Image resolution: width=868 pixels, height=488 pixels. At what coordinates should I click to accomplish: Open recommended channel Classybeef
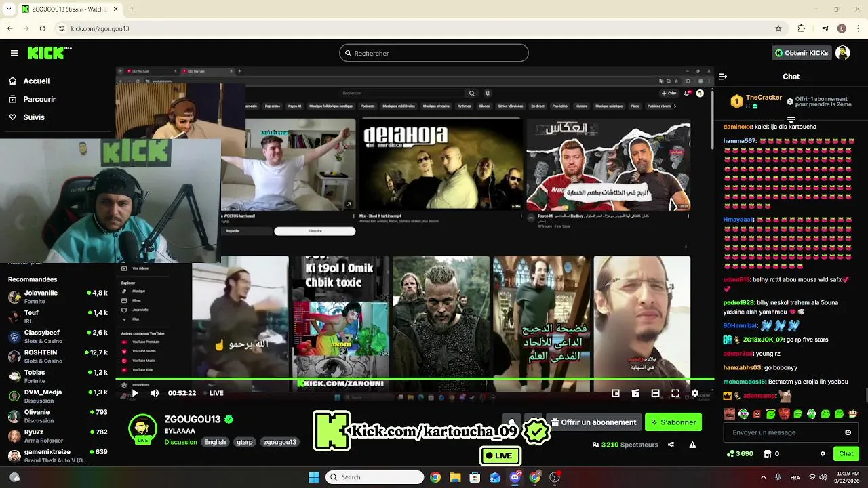[58, 336]
